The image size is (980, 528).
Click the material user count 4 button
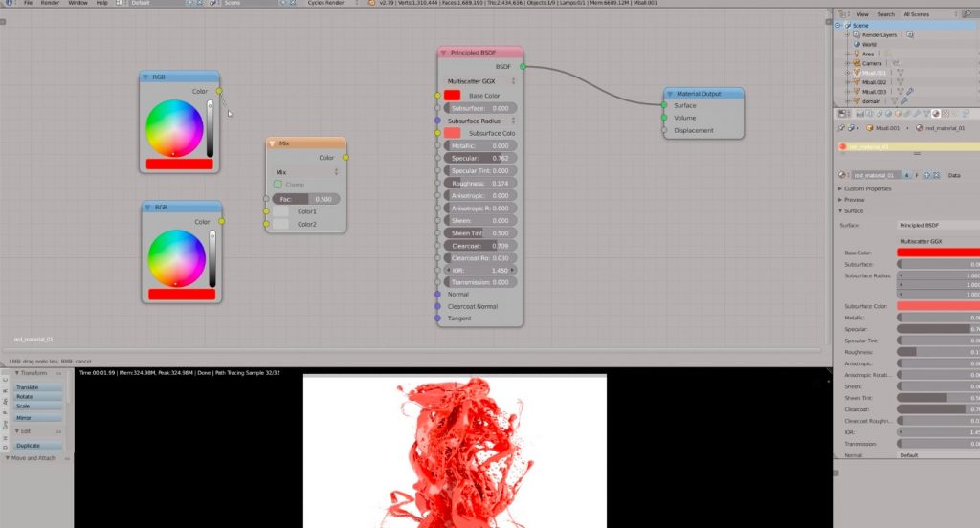click(x=907, y=175)
